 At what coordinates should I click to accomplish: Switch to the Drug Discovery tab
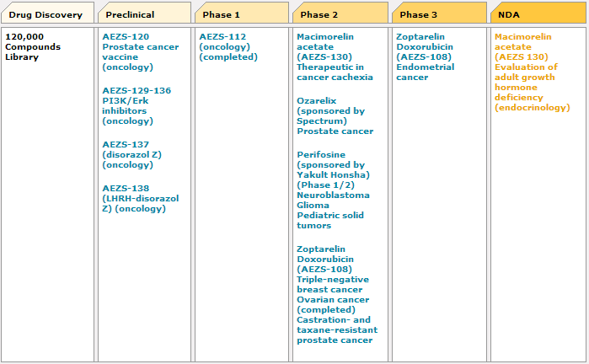tap(46, 14)
